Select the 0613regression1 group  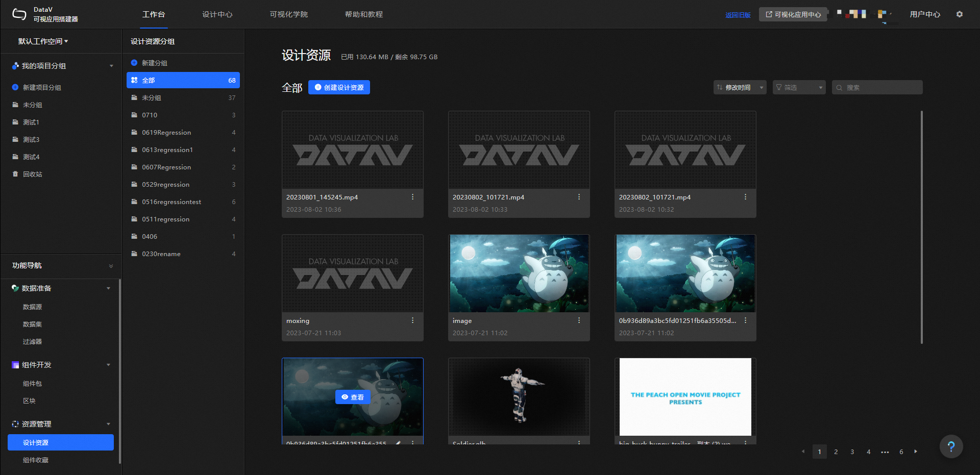[183, 149]
